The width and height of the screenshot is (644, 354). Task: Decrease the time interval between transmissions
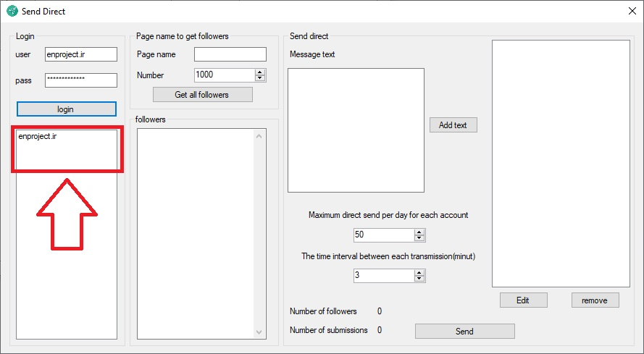pos(419,279)
